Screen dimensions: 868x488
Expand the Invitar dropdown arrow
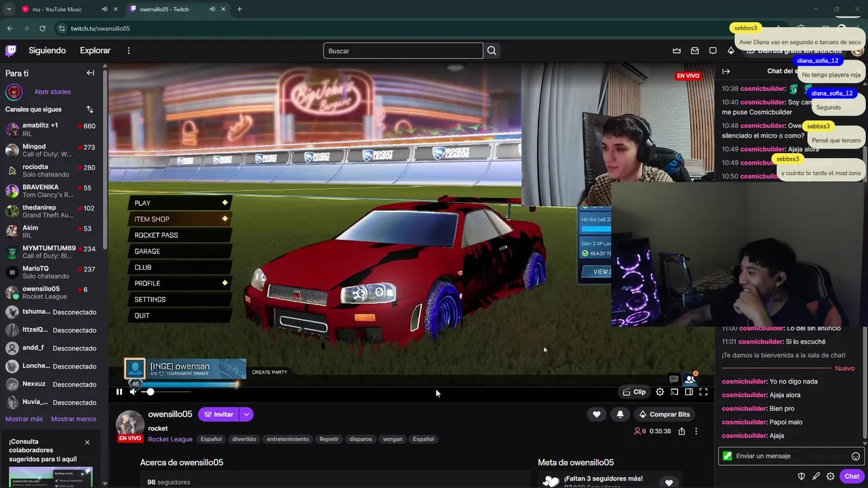(x=246, y=414)
